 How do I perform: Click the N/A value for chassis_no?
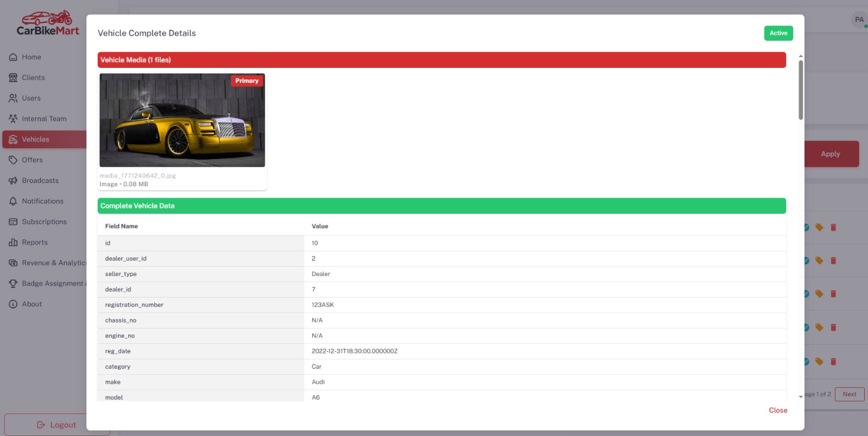click(x=317, y=320)
